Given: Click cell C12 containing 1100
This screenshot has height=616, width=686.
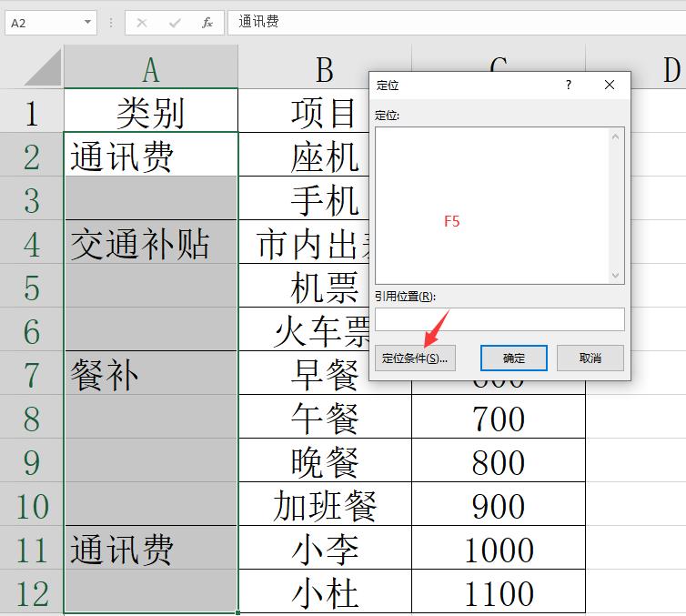Looking at the screenshot, I should point(499,592).
